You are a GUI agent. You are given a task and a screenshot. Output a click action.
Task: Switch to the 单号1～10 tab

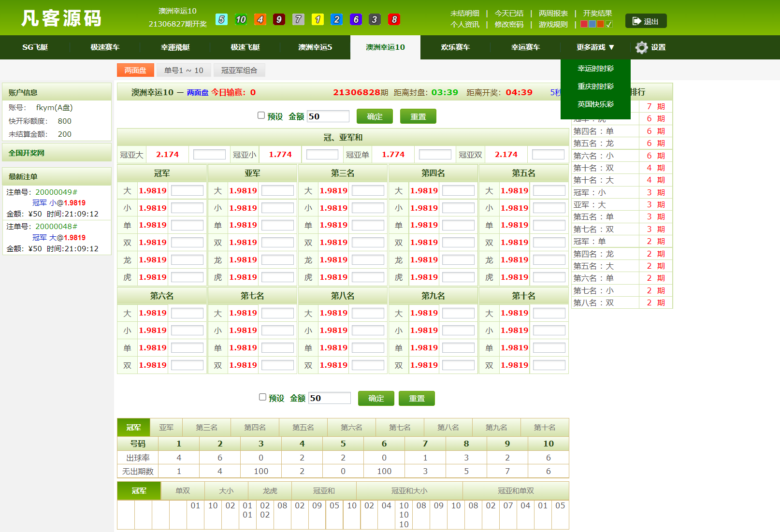(184, 71)
